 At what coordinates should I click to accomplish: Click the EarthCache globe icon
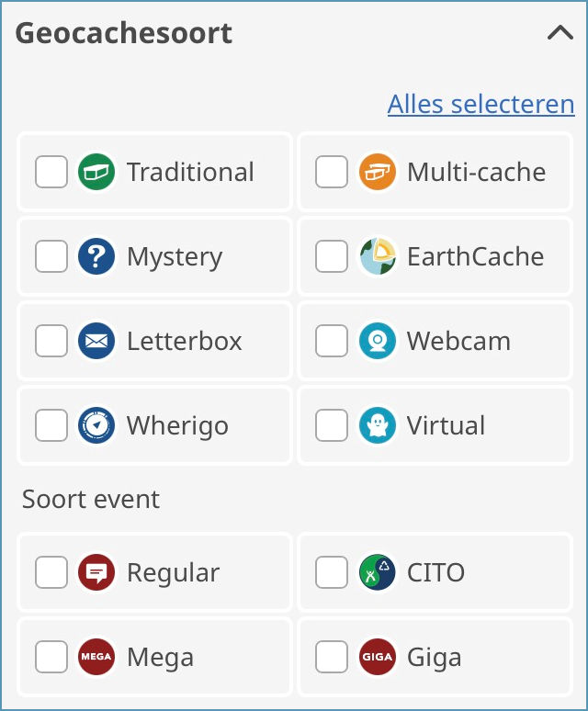tap(378, 256)
